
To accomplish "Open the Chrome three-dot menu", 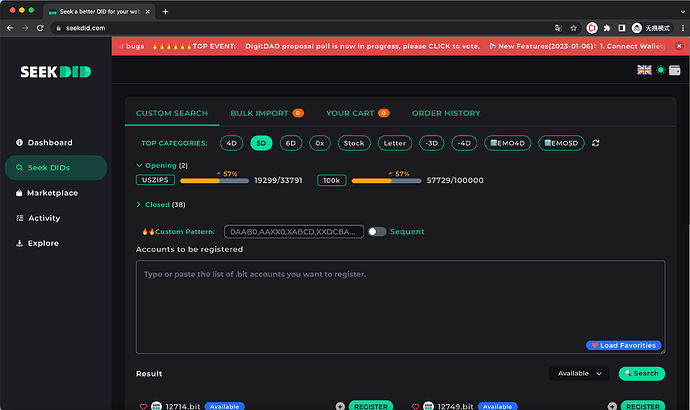I will pyautogui.click(x=683, y=28).
